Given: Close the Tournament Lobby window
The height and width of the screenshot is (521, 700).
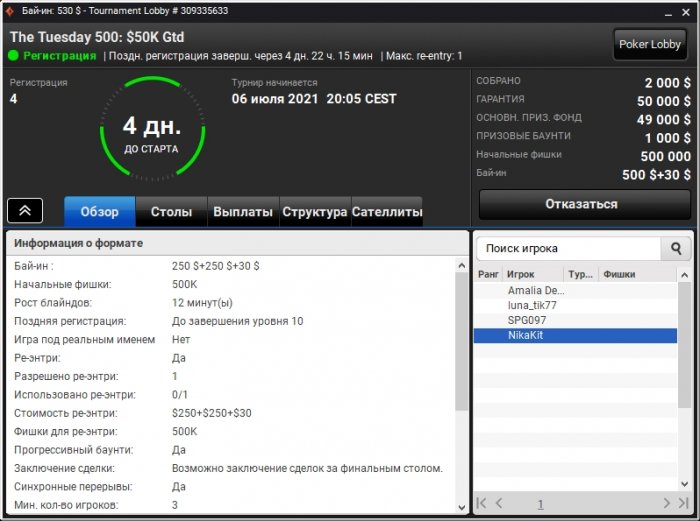Looking at the screenshot, I should [x=686, y=13].
